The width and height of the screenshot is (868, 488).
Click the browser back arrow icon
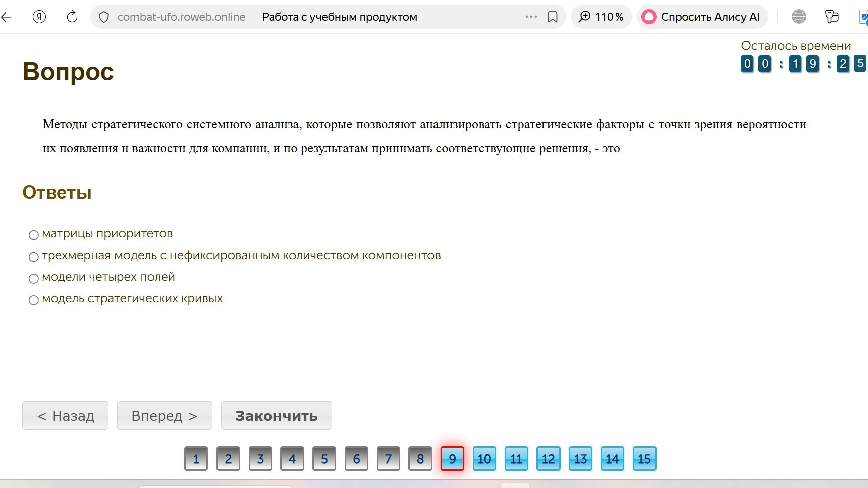pyautogui.click(x=6, y=17)
